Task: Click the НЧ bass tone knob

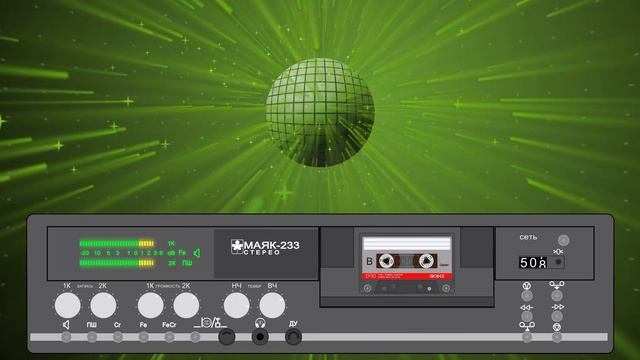Action: pyautogui.click(x=236, y=305)
